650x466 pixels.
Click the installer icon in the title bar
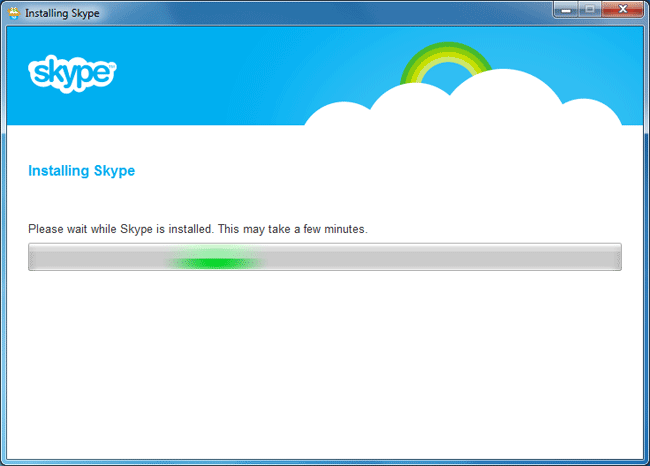point(14,13)
